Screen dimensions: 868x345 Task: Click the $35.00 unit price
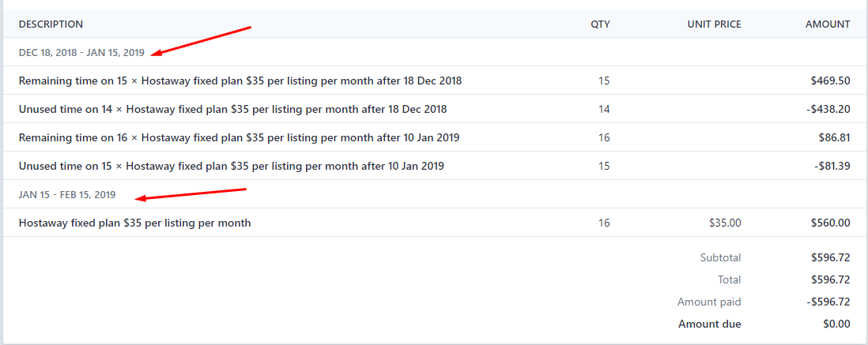coord(725,223)
